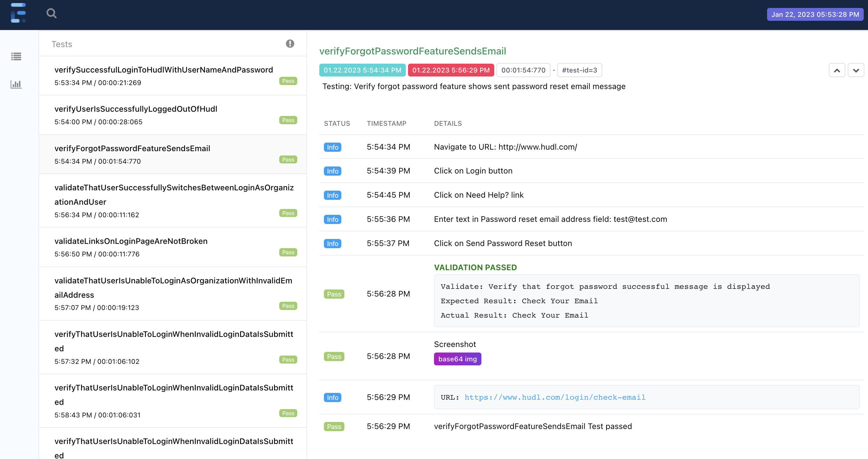The width and height of the screenshot is (868, 459).
Task: Click the Pass badge on verifyForgotPasswordFeatureSendsEmail
Action: 288,159
